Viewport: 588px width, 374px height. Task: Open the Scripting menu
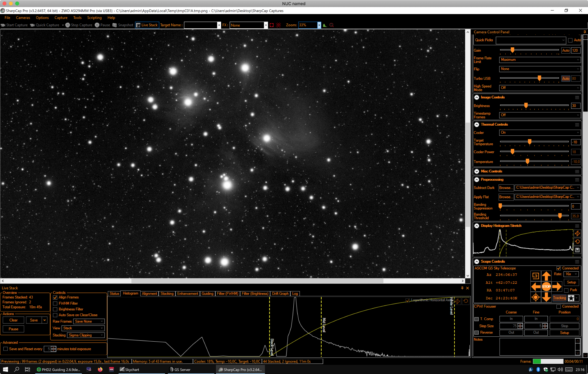(x=94, y=18)
